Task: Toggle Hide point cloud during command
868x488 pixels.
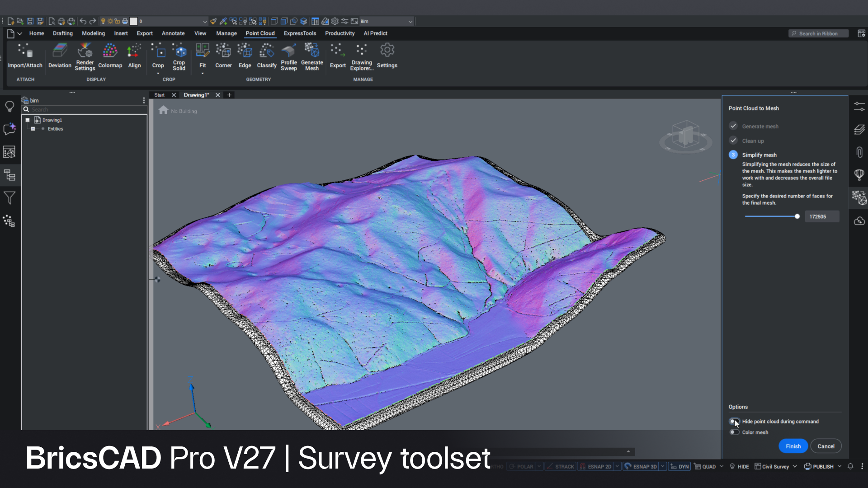Action: [x=734, y=421]
